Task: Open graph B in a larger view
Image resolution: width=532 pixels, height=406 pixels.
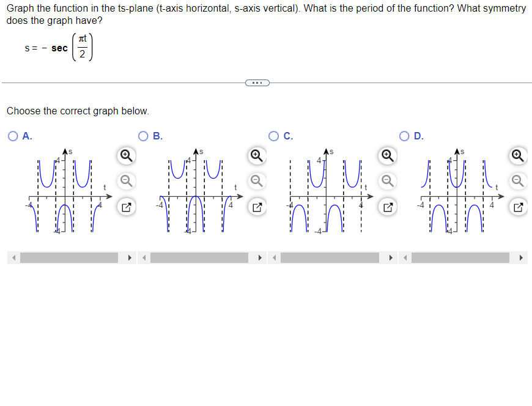Action: (257, 207)
